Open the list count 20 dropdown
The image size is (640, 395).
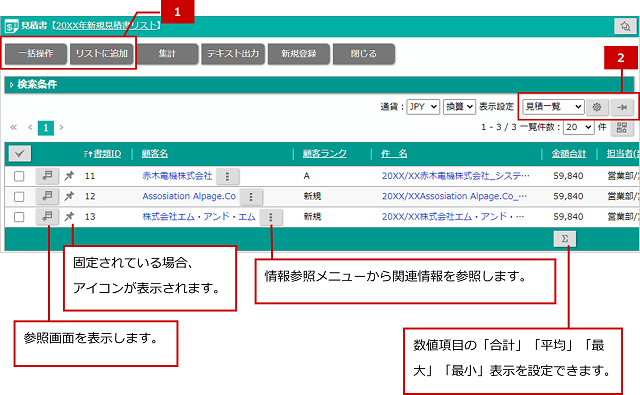point(578,127)
